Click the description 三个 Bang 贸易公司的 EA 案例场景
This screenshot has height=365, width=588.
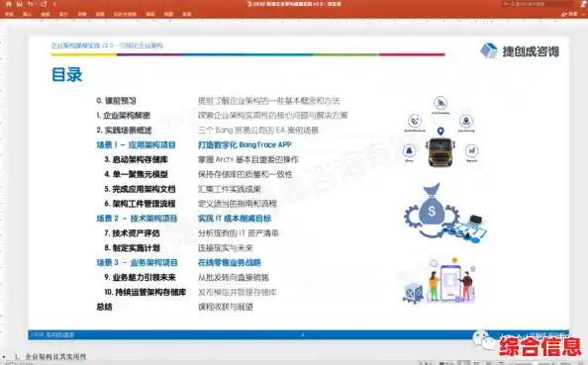tap(258, 130)
